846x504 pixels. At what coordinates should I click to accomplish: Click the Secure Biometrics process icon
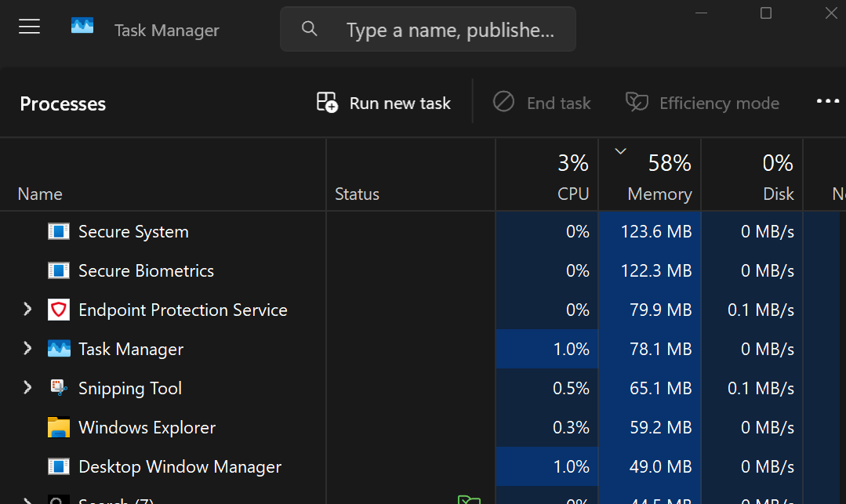pyautogui.click(x=58, y=270)
